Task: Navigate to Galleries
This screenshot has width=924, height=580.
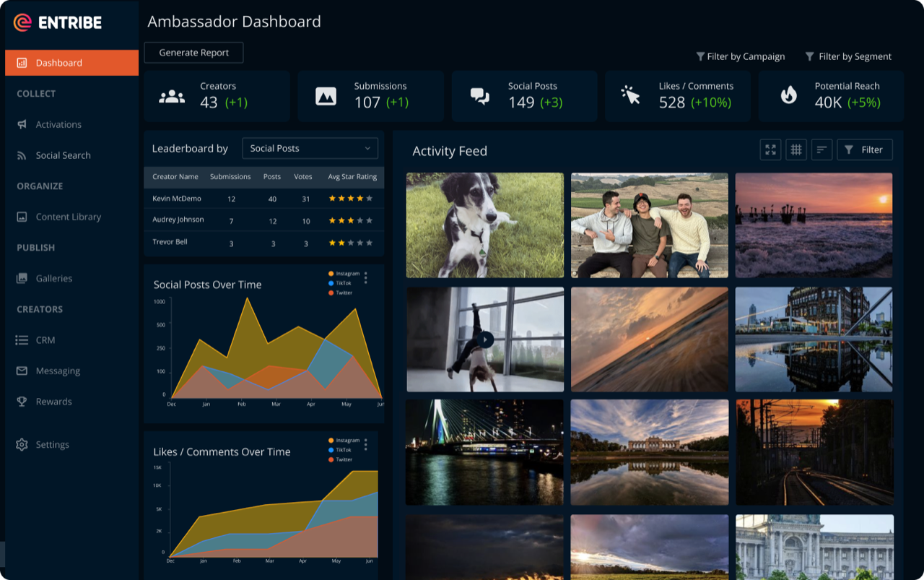Action: click(x=53, y=278)
